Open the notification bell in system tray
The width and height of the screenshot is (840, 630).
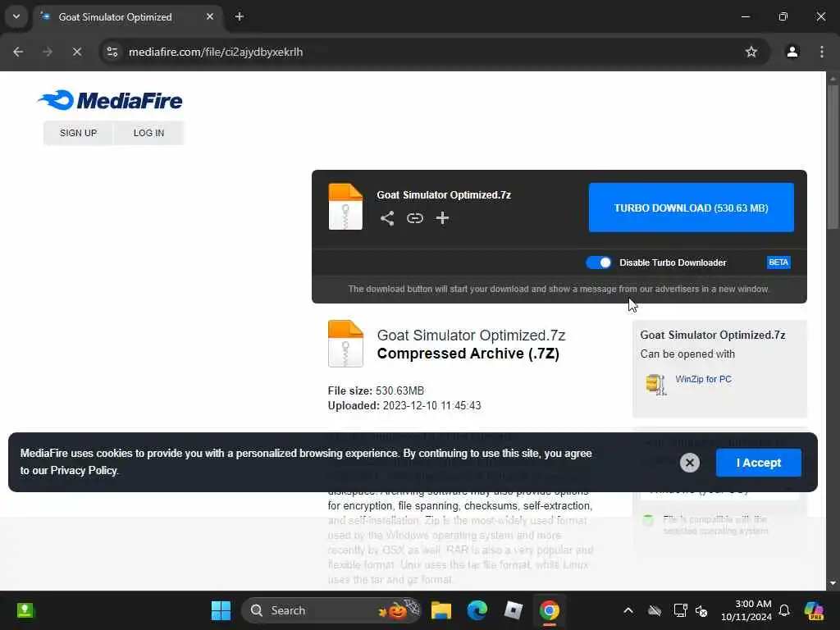click(x=784, y=610)
